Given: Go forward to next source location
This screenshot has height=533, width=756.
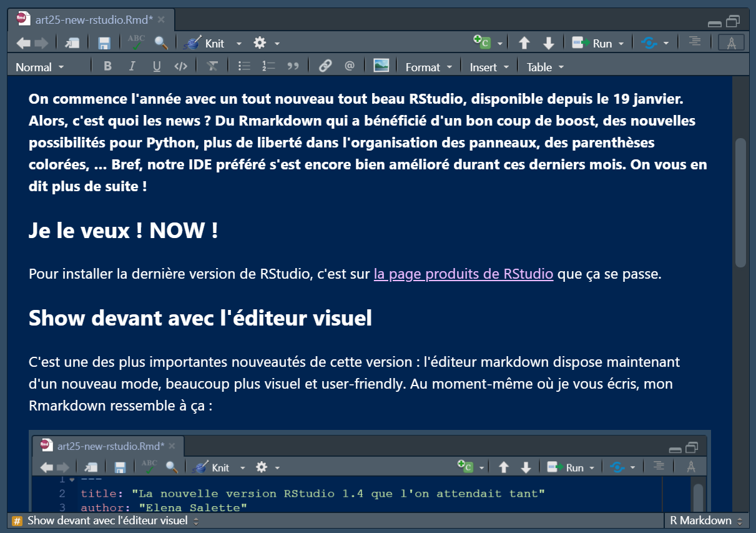Looking at the screenshot, I should click(x=41, y=43).
